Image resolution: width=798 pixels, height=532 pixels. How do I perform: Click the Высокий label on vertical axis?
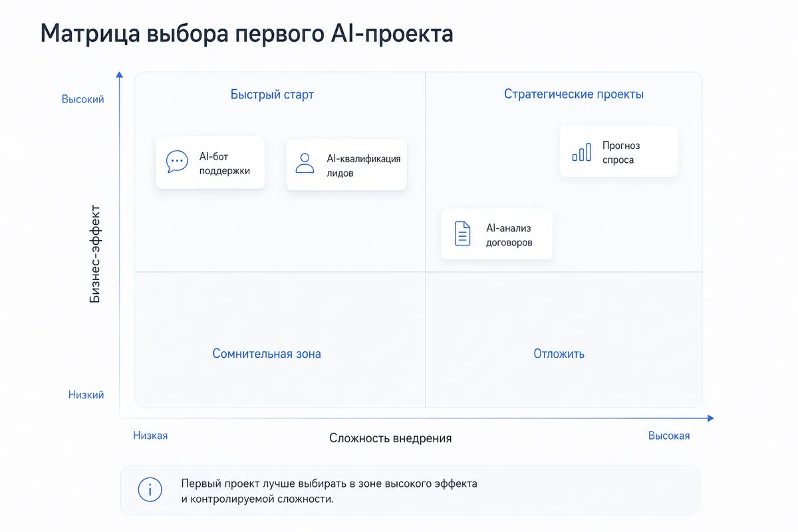[83, 99]
